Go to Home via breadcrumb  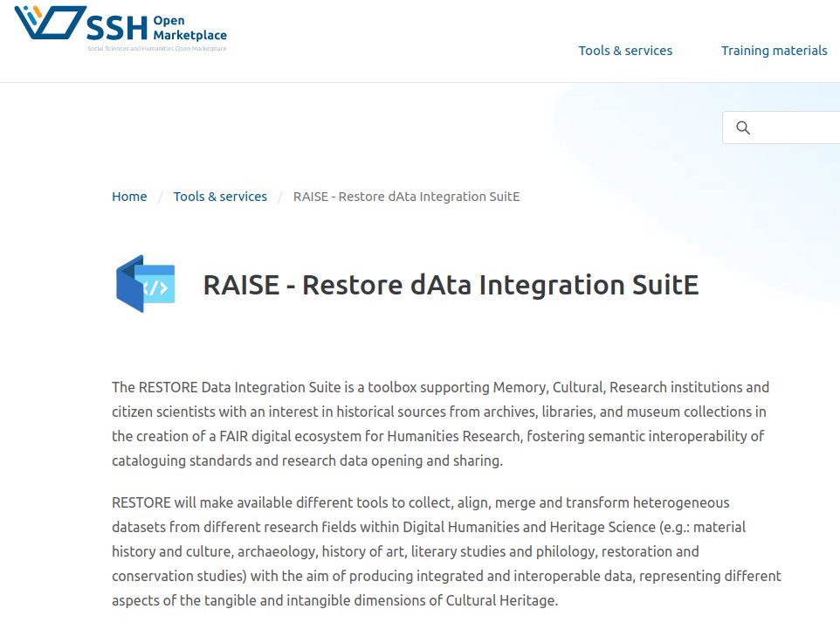tap(129, 197)
